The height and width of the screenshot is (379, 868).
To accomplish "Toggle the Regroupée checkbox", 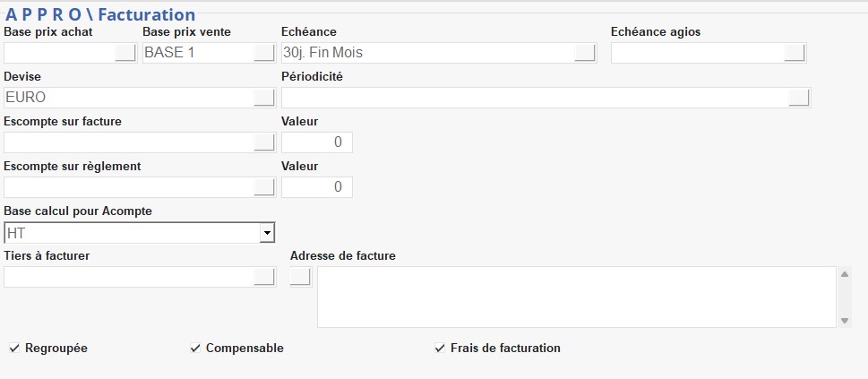I will pos(14,348).
